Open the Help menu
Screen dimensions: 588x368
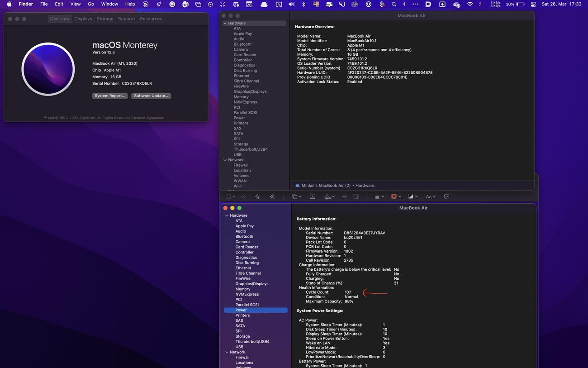(x=130, y=4)
